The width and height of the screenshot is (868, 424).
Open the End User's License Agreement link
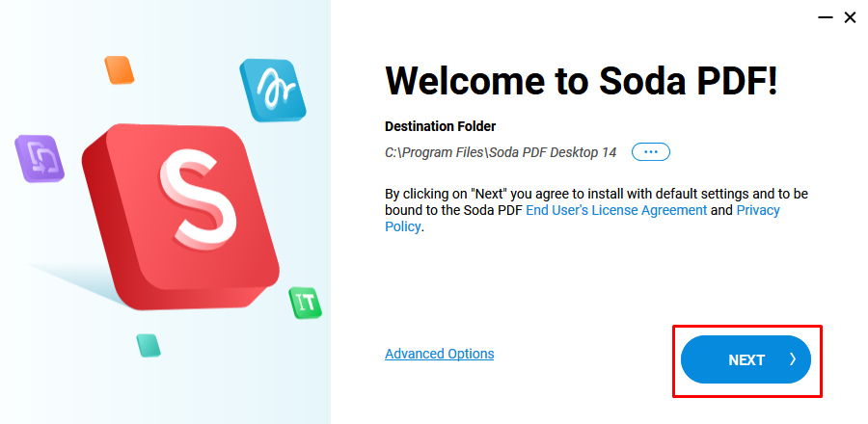[616, 210]
